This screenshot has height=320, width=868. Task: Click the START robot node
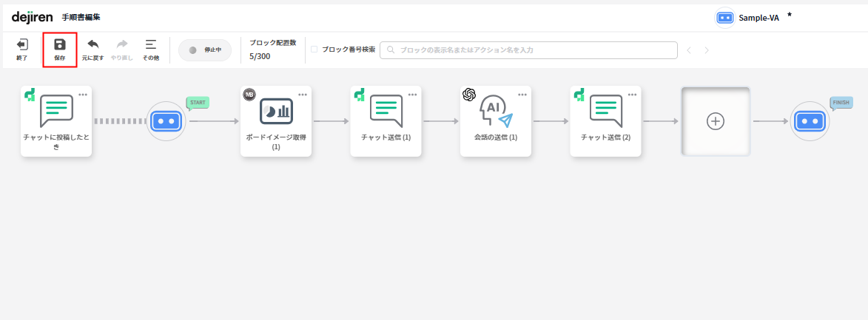pyautogui.click(x=165, y=120)
